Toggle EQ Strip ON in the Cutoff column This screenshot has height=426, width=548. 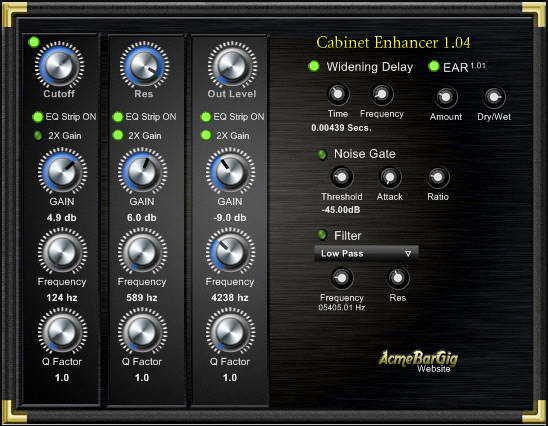pos(37,117)
